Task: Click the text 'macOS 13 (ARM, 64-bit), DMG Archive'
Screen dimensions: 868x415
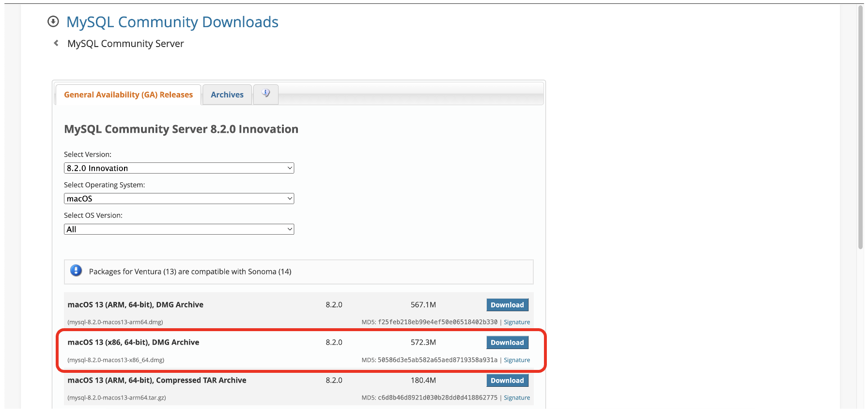Action: click(136, 304)
